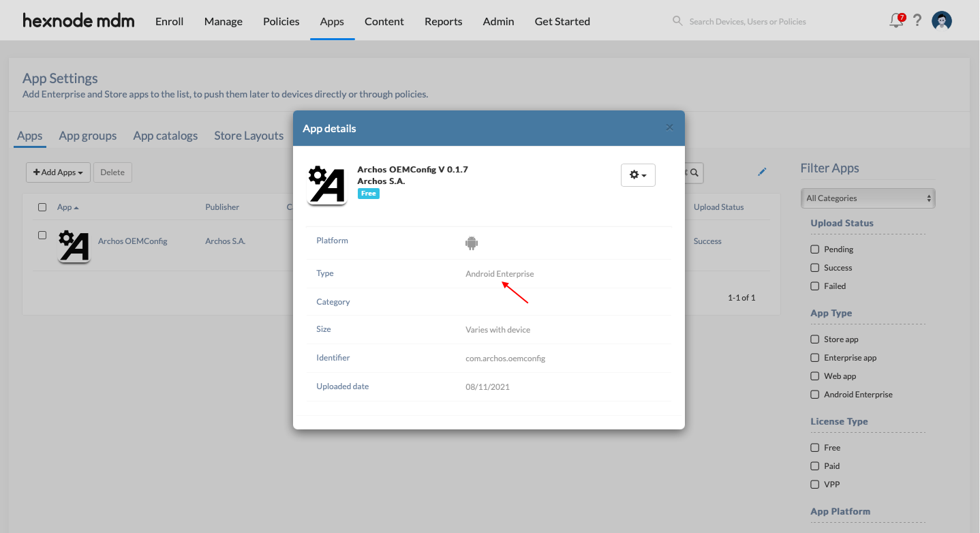Click the 08/11/2021 uploaded date
The width and height of the screenshot is (980, 533).
487,387
